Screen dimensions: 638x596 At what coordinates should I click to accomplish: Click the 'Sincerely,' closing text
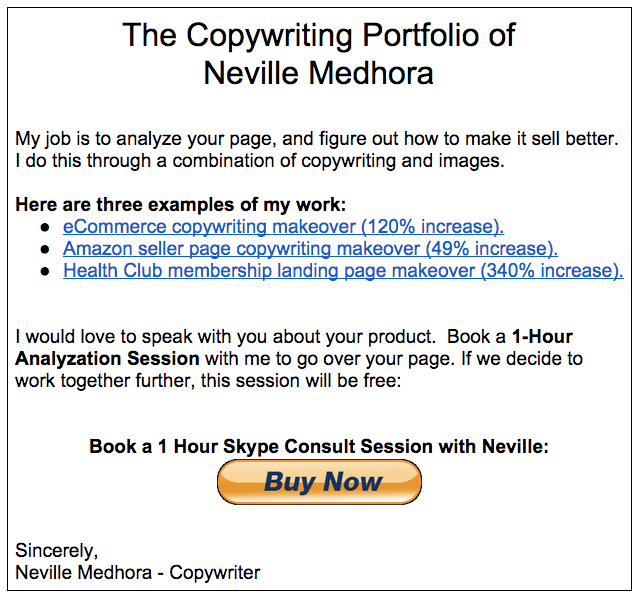tap(57, 551)
